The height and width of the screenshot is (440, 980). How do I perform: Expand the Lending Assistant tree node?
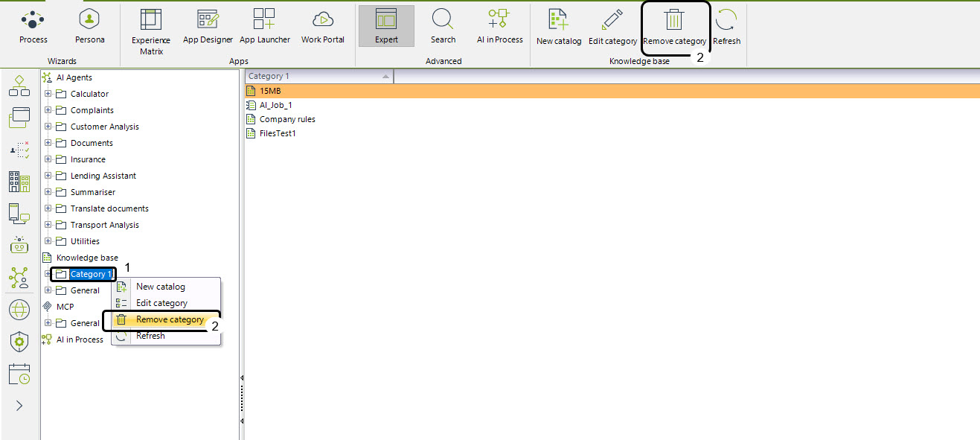click(48, 176)
